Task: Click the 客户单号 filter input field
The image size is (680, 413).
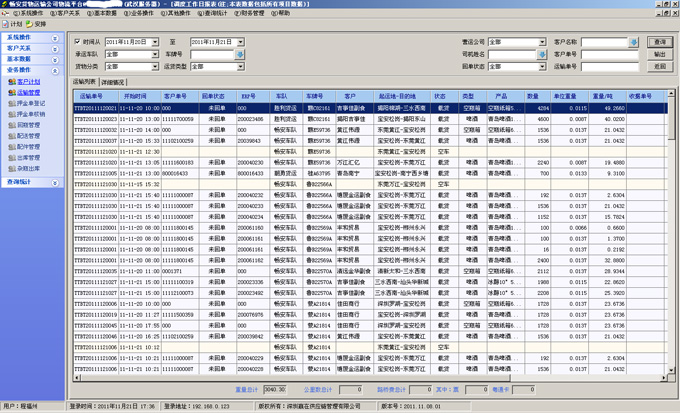Action: 610,54
